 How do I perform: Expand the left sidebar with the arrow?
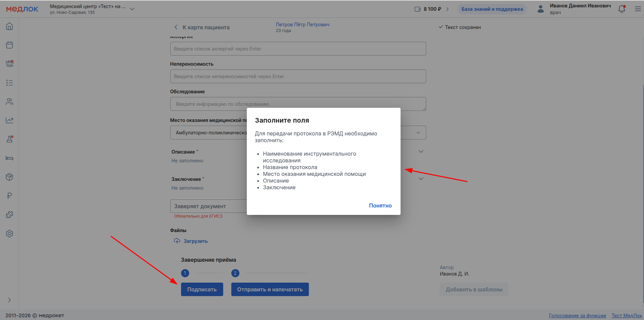pyautogui.click(x=9, y=300)
